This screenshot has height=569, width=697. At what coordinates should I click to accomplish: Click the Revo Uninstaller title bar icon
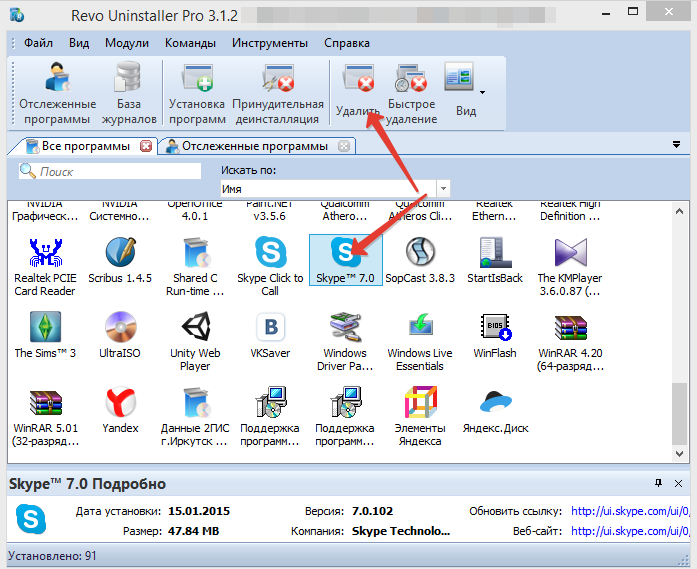pyautogui.click(x=17, y=15)
